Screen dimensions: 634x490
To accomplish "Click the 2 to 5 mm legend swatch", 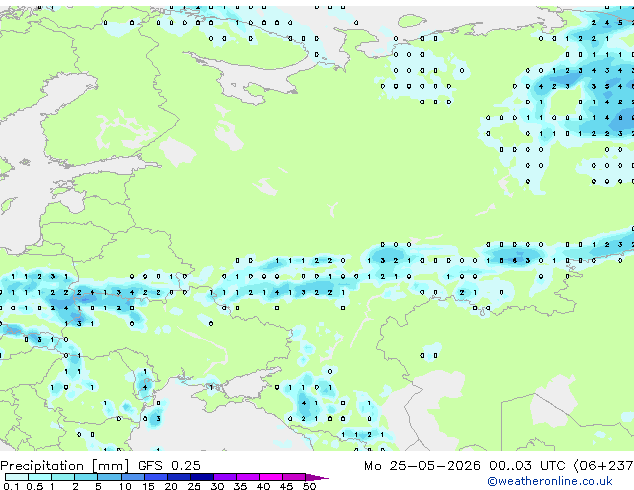I will pyautogui.click(x=86, y=477).
